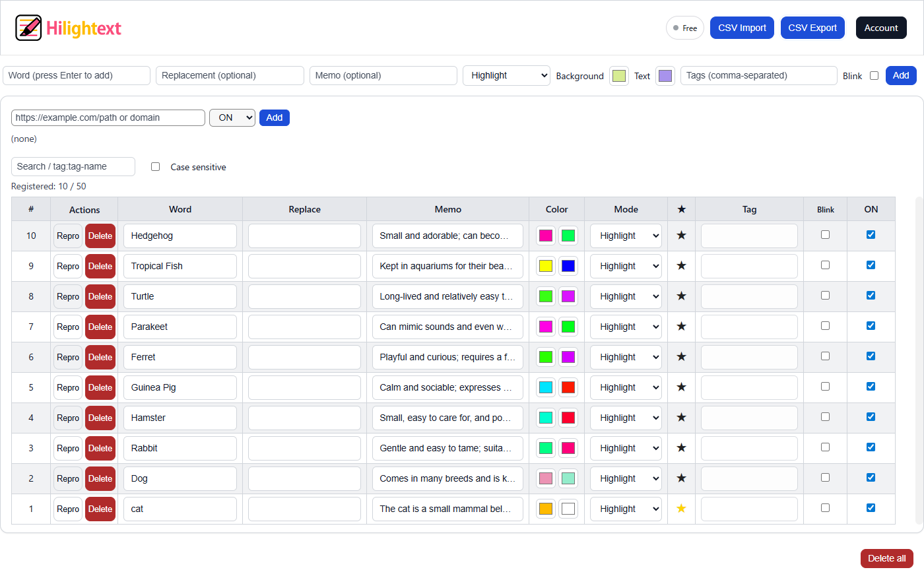
Task: Enable the Case sensitive checkbox
Action: pyautogui.click(x=156, y=167)
